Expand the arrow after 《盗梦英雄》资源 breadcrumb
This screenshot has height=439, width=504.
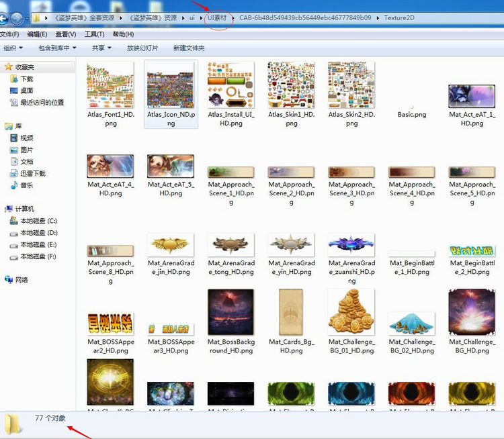[x=183, y=18]
